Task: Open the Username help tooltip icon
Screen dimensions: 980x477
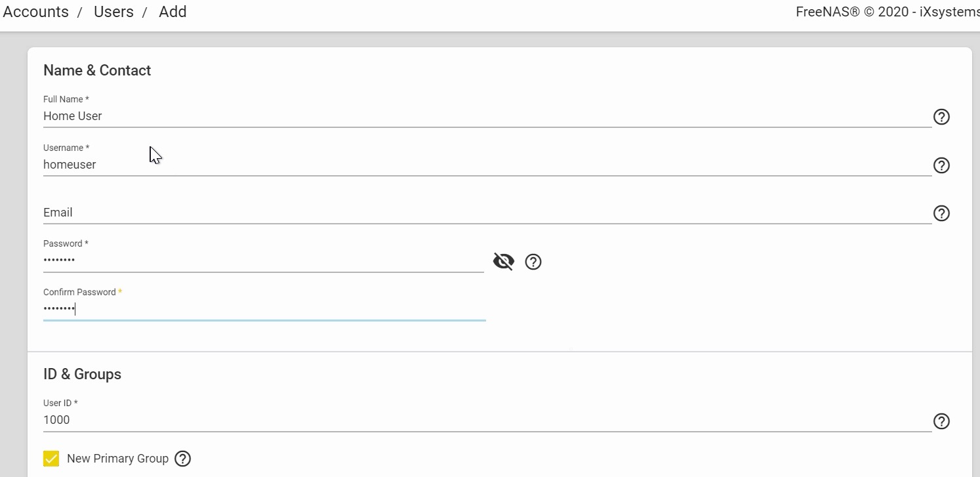Action: [941, 165]
